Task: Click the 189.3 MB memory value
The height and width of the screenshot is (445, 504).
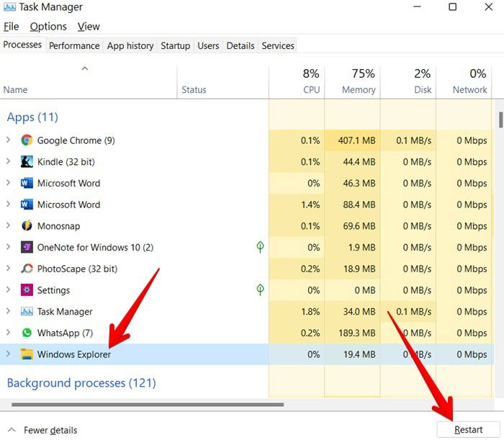Action: [x=357, y=333]
